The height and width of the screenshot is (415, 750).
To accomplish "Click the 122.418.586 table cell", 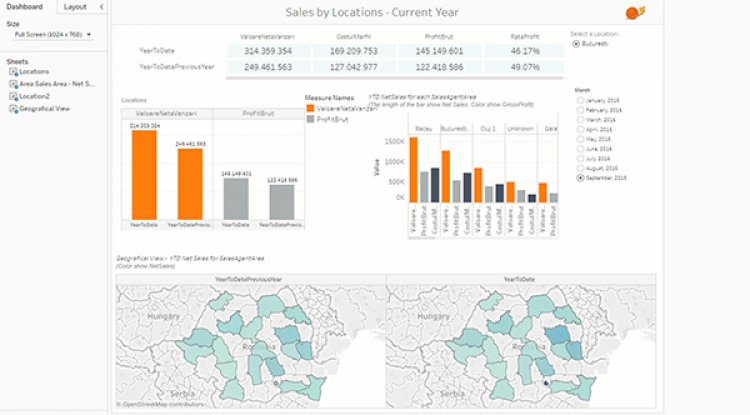I will click(x=439, y=67).
